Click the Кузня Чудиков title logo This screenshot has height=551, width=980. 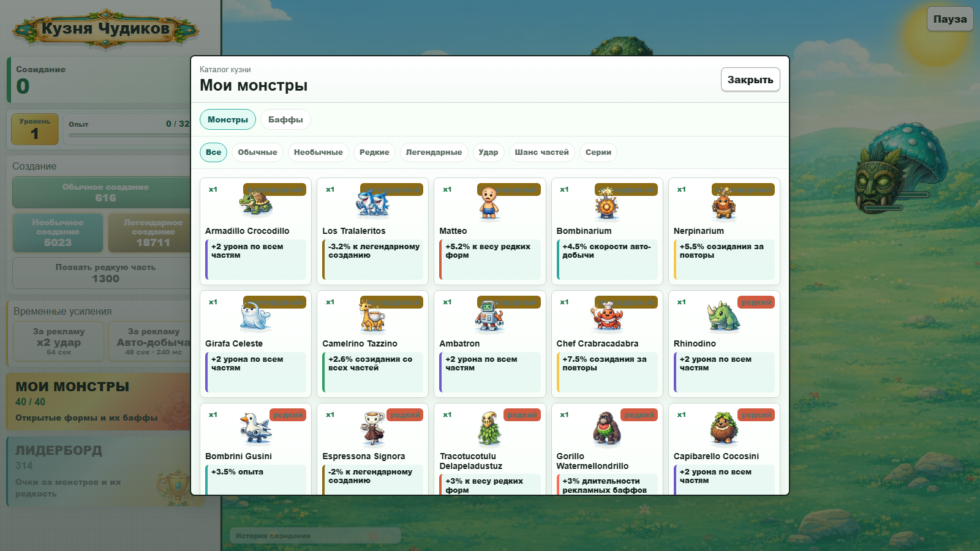(105, 28)
